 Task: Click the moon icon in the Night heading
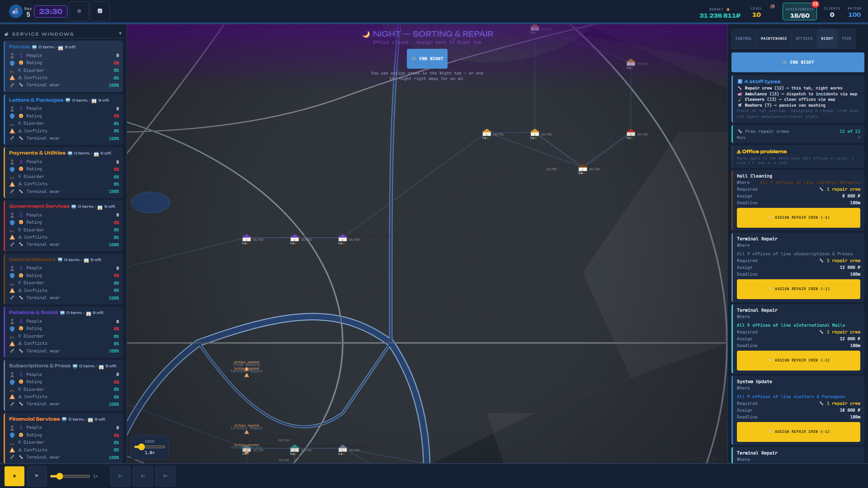(x=366, y=34)
